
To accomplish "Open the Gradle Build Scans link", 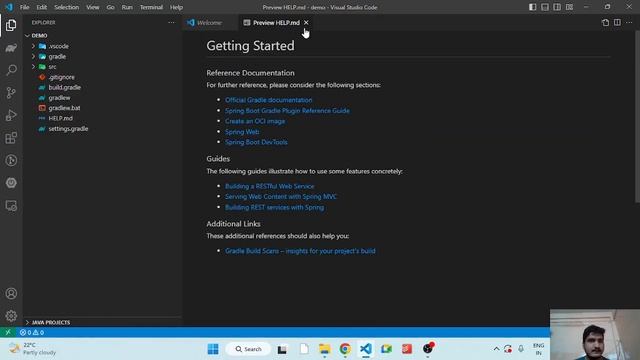I will tap(300, 251).
